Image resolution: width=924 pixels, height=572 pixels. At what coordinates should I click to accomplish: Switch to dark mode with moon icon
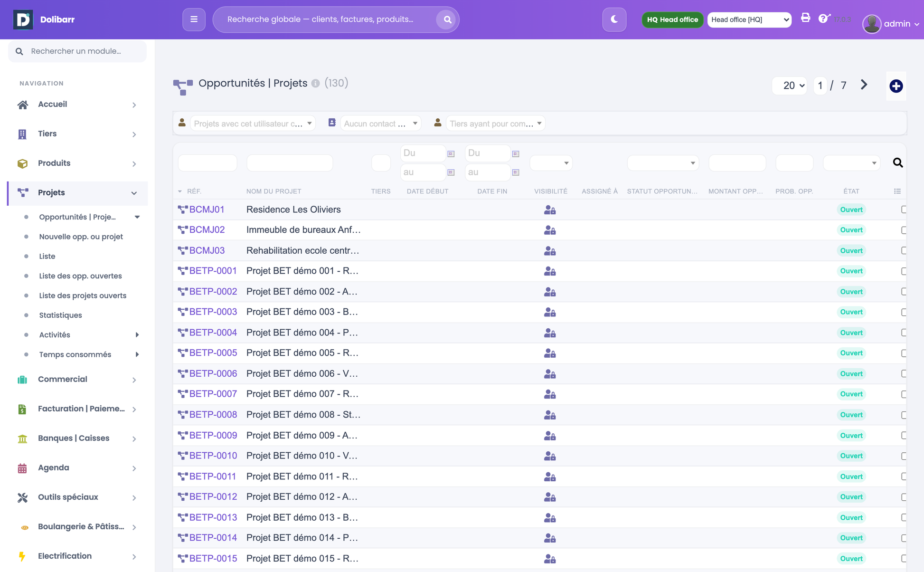click(x=614, y=19)
